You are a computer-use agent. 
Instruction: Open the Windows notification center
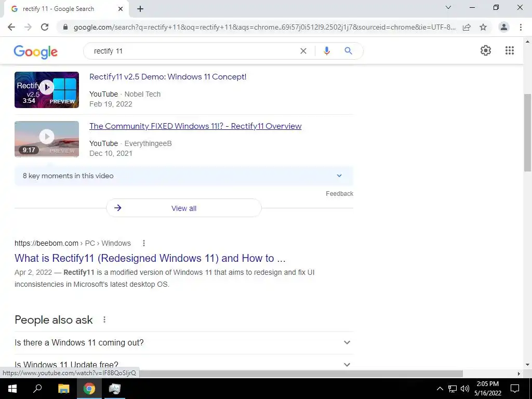pyautogui.click(x=515, y=389)
